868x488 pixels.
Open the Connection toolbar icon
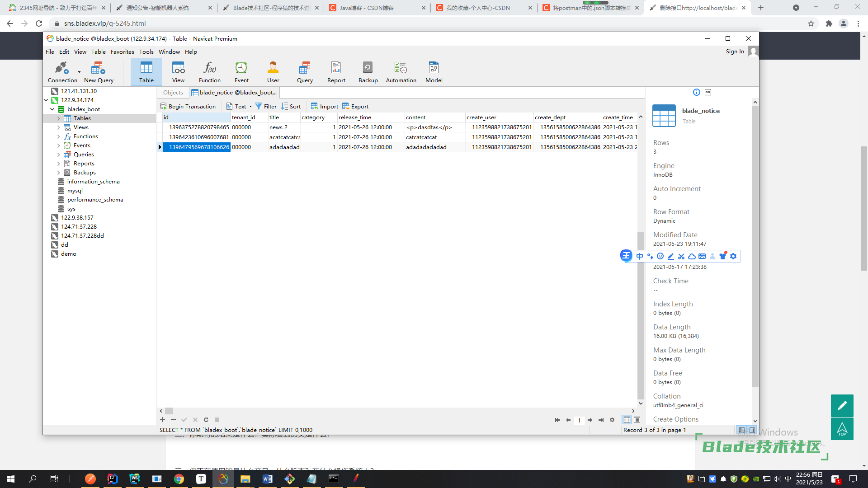62,72
